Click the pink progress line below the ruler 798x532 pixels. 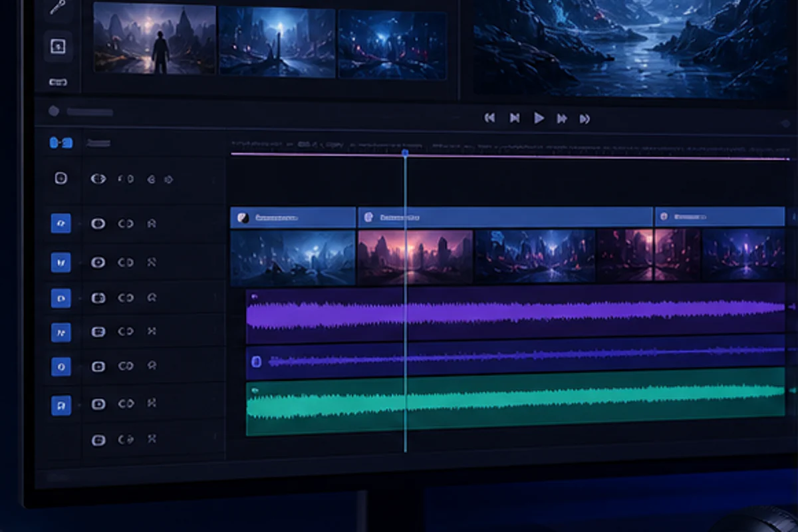coord(510,156)
